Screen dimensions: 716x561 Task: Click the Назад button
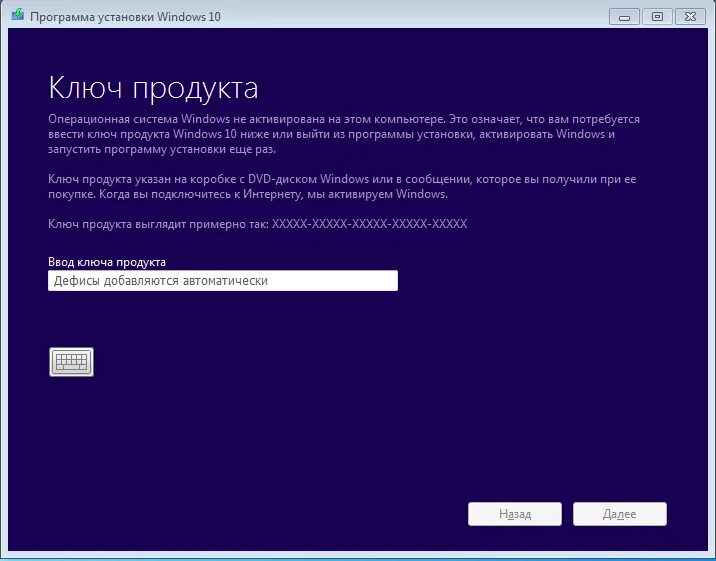[515, 514]
